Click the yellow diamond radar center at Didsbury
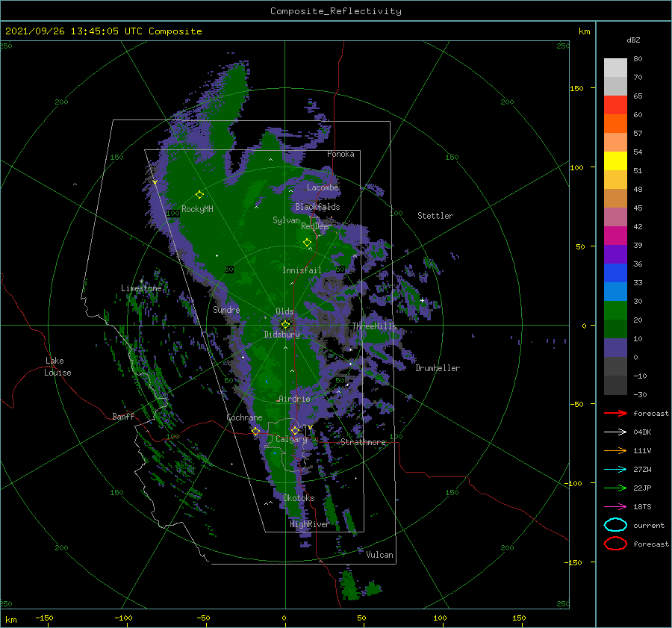Viewport: 672px width, 628px height. (285, 325)
